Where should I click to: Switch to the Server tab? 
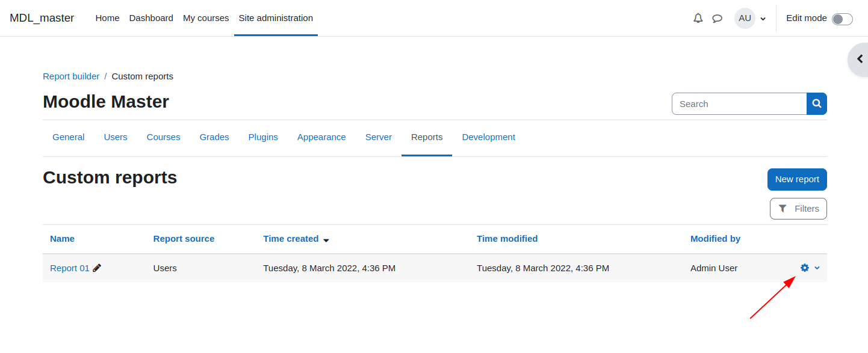pyautogui.click(x=379, y=137)
